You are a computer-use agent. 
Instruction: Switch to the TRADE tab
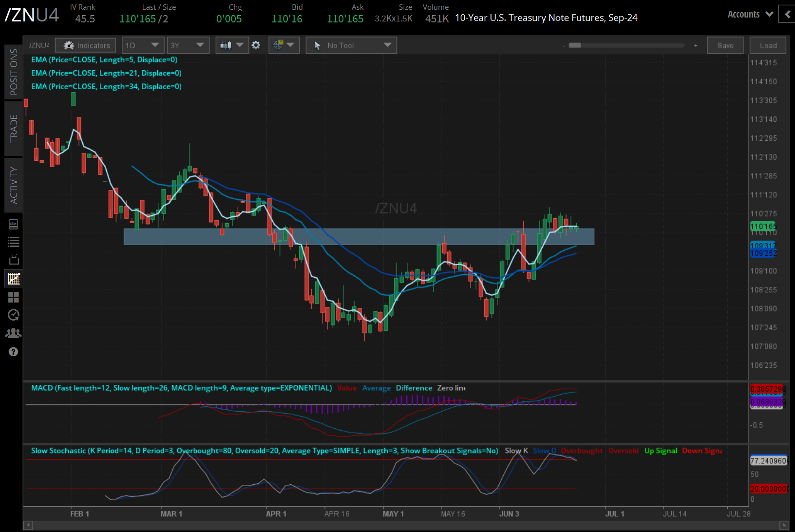click(x=14, y=128)
